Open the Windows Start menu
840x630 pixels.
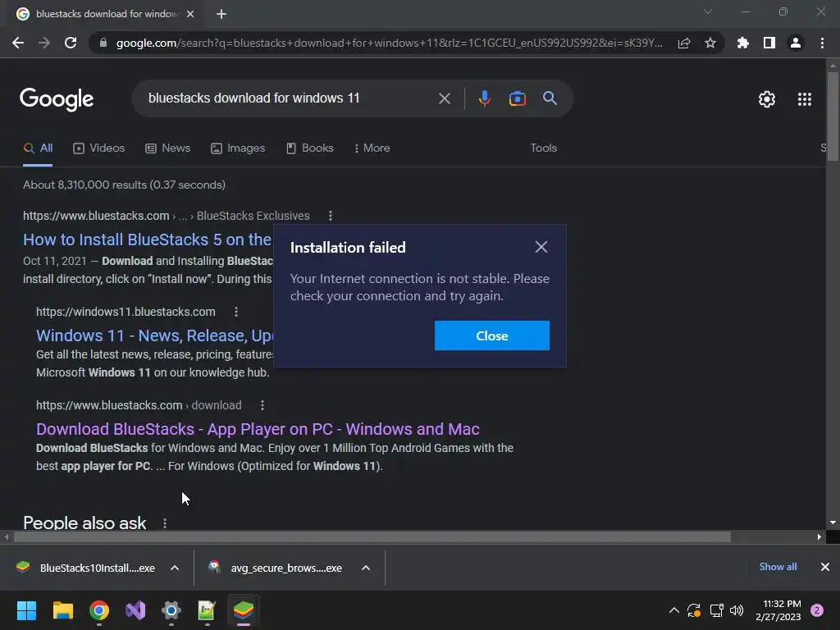[26, 610]
